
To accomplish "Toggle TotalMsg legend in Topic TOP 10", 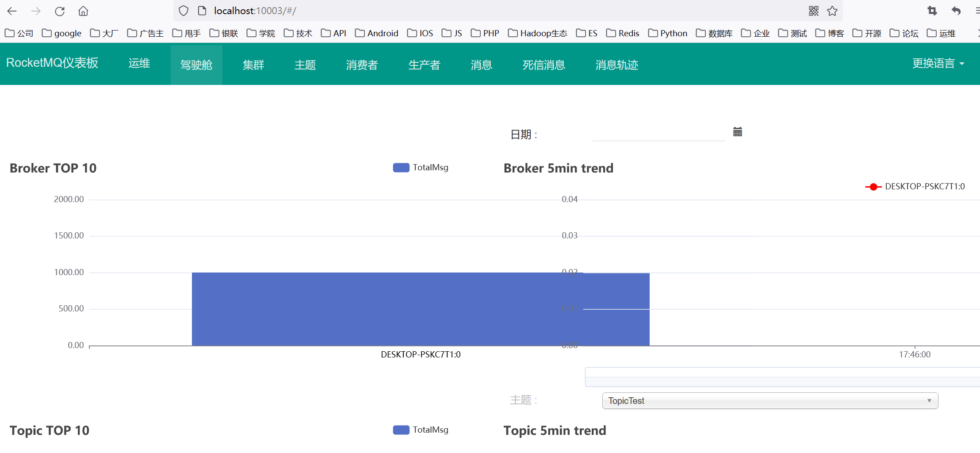I will tap(421, 430).
